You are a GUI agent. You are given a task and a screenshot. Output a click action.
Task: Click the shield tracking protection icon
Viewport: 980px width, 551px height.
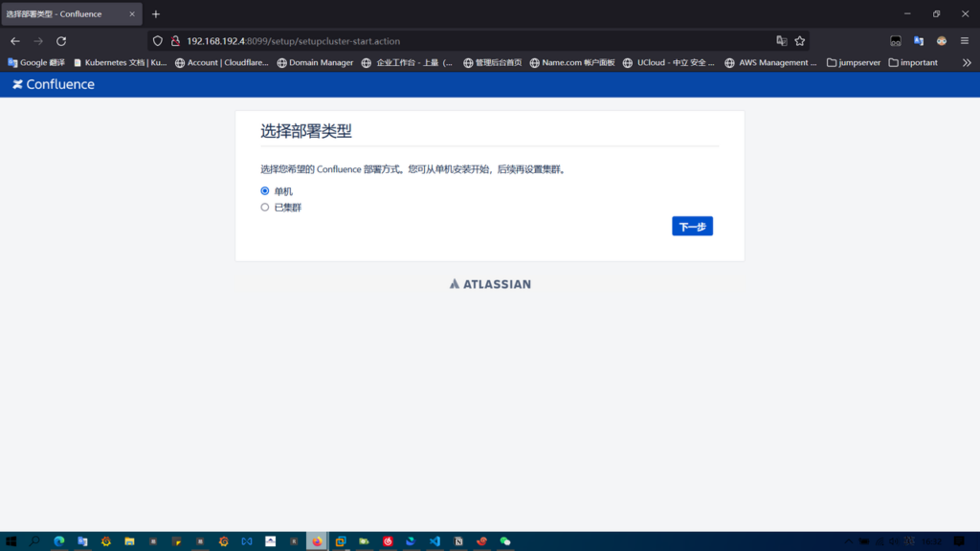coord(158,41)
